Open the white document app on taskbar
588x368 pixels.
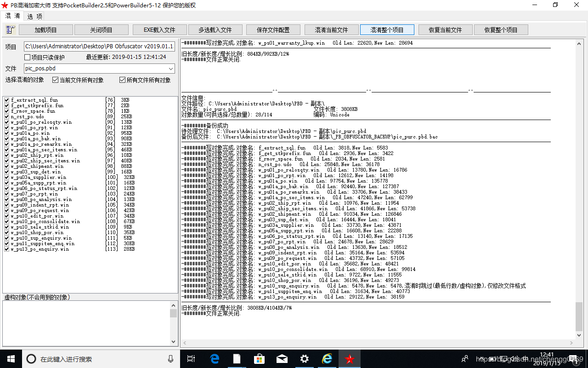pyautogui.click(x=237, y=359)
